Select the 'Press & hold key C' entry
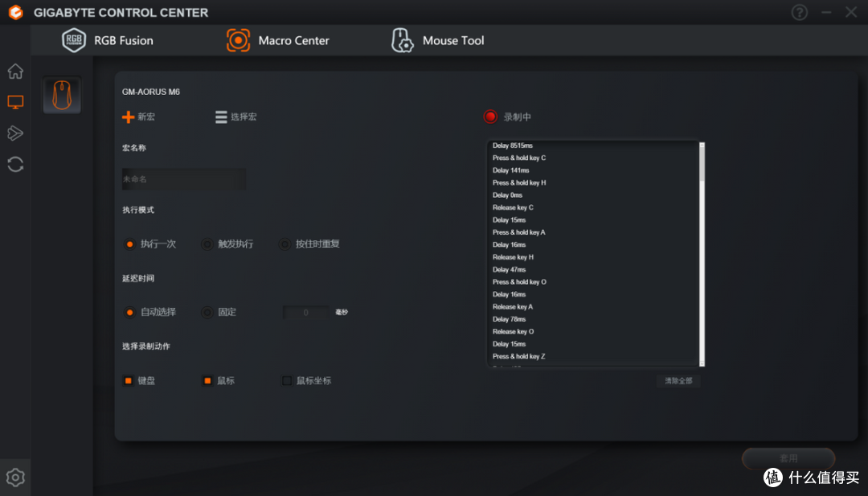Image resolution: width=868 pixels, height=496 pixels. [519, 158]
